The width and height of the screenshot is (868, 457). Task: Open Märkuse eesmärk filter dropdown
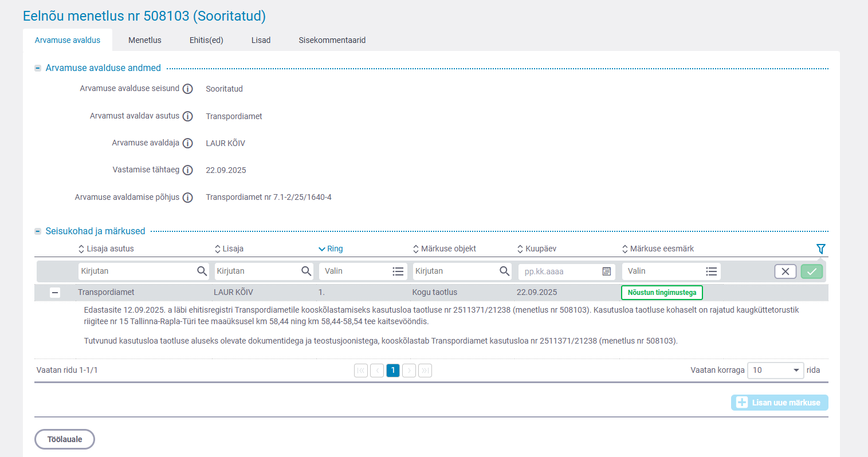click(x=671, y=271)
